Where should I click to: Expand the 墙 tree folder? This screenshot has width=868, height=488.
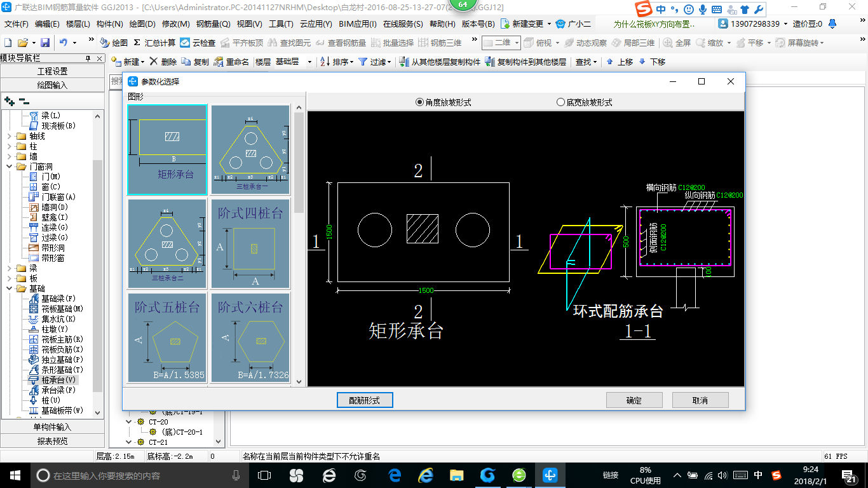[x=9, y=156]
